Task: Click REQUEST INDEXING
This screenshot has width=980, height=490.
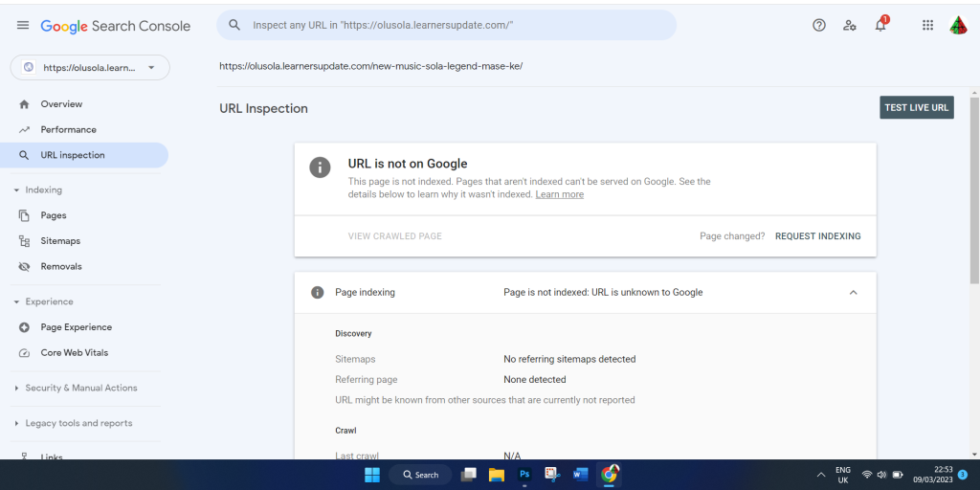Action: click(x=817, y=236)
